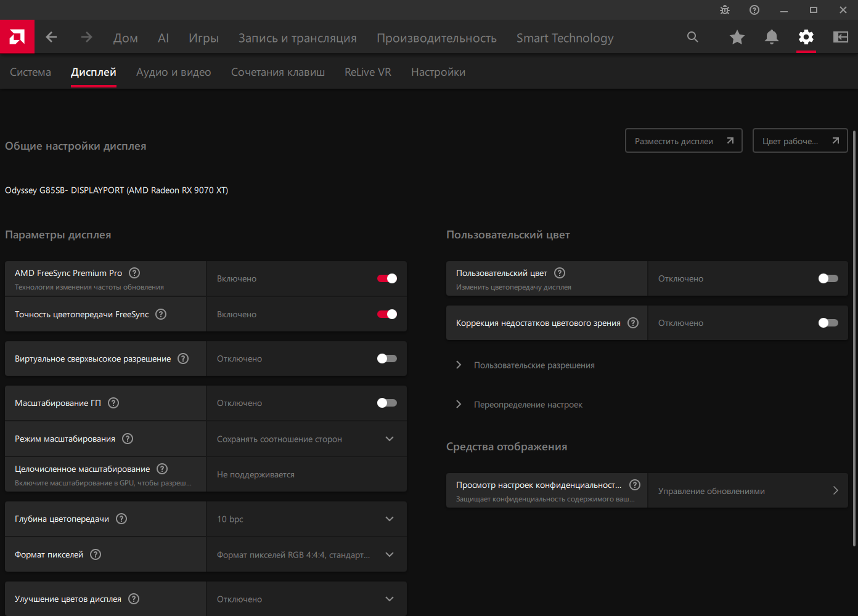
Task: Open favorites with the star icon
Action: pyautogui.click(x=737, y=38)
